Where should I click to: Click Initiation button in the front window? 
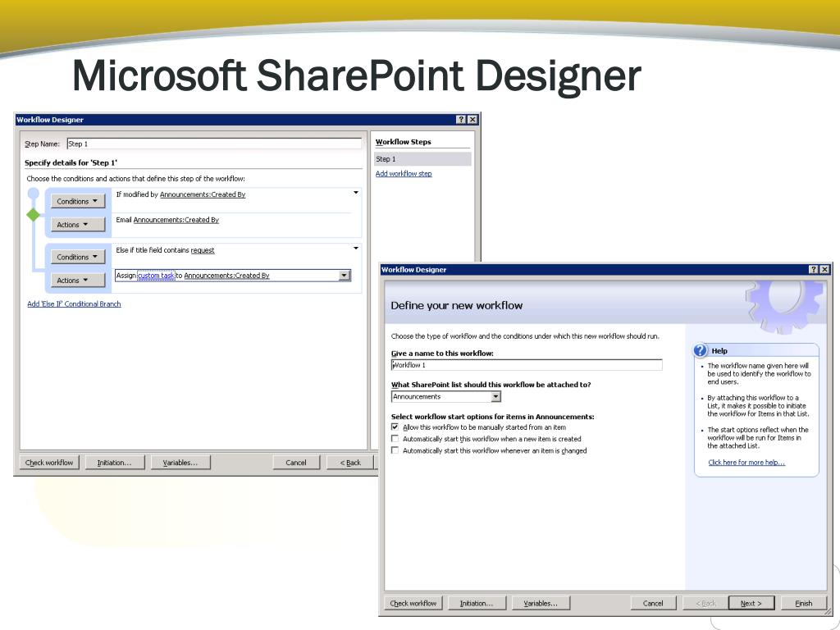(x=477, y=603)
